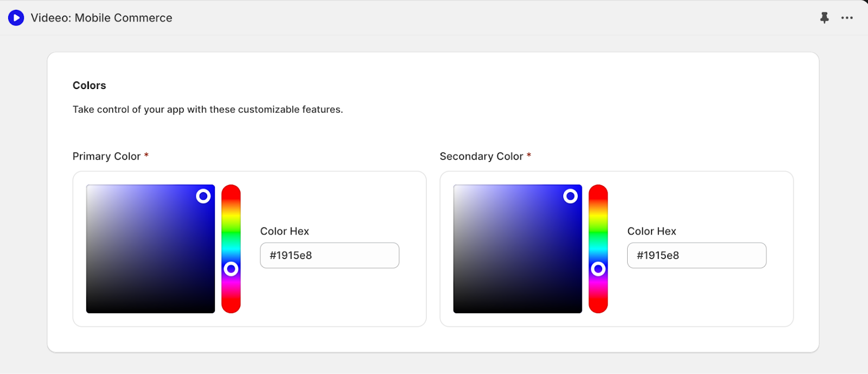Pick black at bottom of Secondary color square
868x374 pixels.
pyautogui.click(x=518, y=309)
